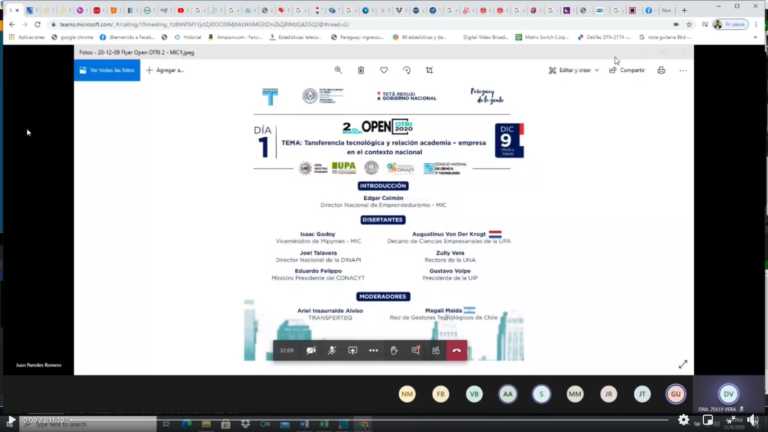Open Estadísticas teleco bookmark
The width and height of the screenshot is (768, 432).
click(295, 37)
